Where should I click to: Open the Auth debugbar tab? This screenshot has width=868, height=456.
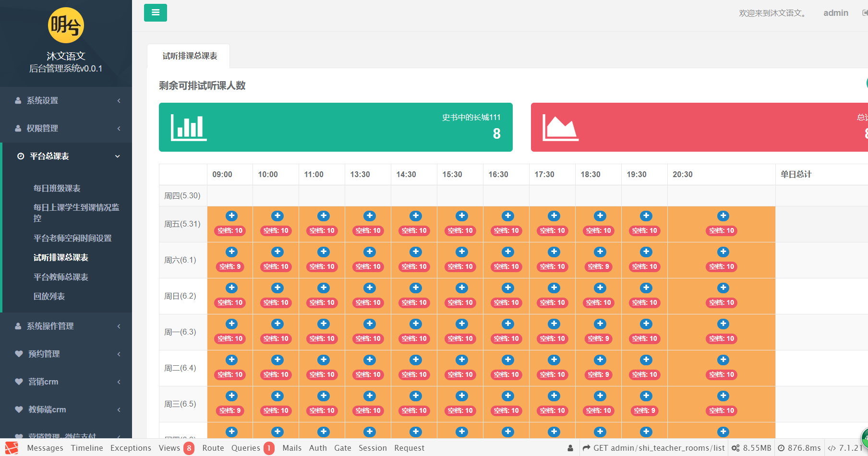[318, 448]
